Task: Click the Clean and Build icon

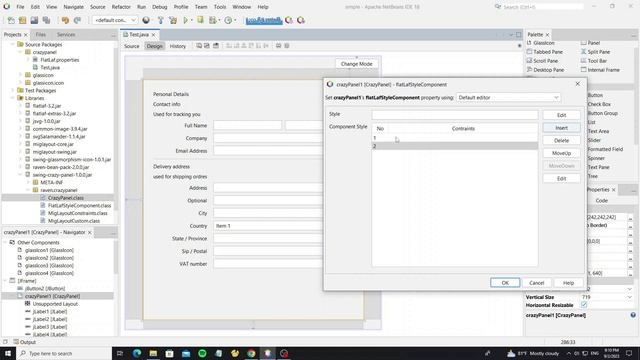Action: point(173,20)
